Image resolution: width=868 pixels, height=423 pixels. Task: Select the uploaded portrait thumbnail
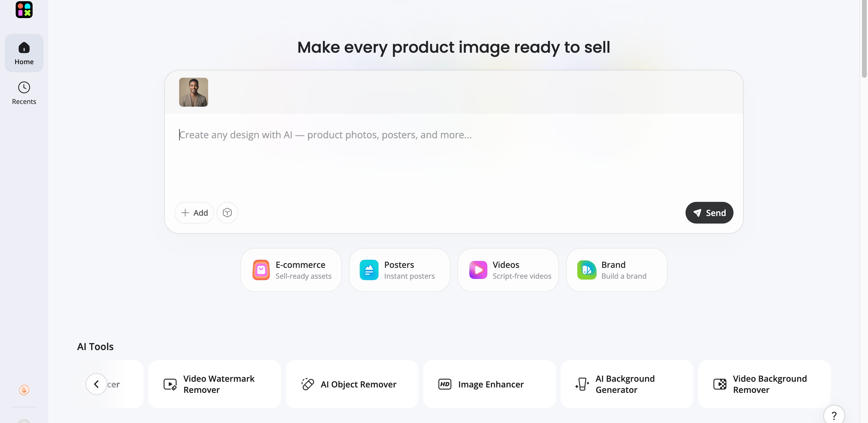[193, 92]
